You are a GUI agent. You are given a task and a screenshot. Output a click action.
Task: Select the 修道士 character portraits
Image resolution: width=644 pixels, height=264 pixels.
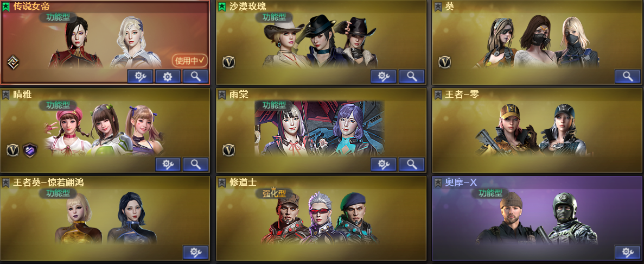click(x=321, y=218)
